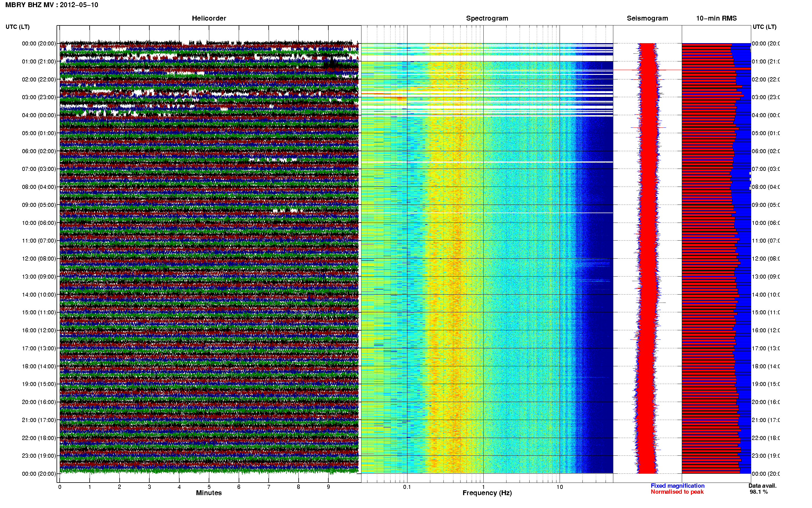Image resolution: width=812 pixels, height=508 pixels.
Task: Click the left time label '23:00 (19:00)'
Action: tap(39, 456)
